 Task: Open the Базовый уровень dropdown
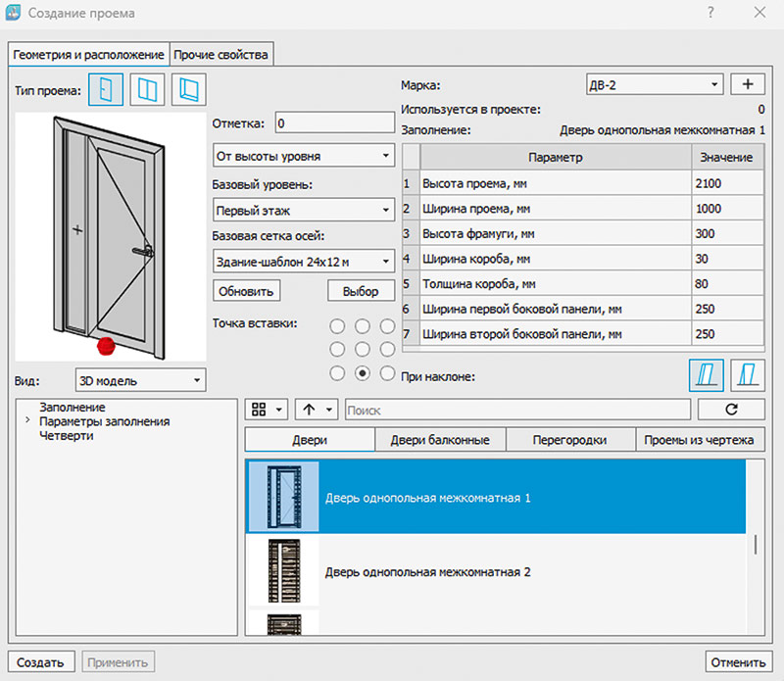(303, 210)
